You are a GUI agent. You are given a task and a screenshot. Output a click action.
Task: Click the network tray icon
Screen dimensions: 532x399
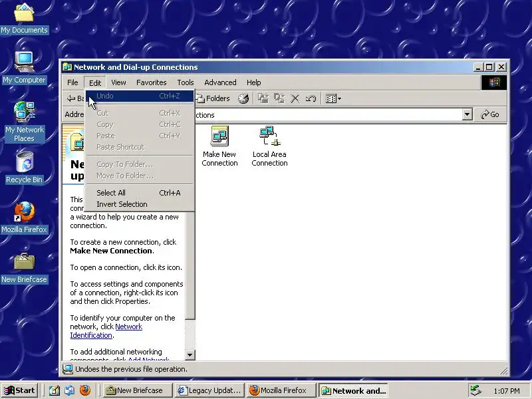point(476,390)
